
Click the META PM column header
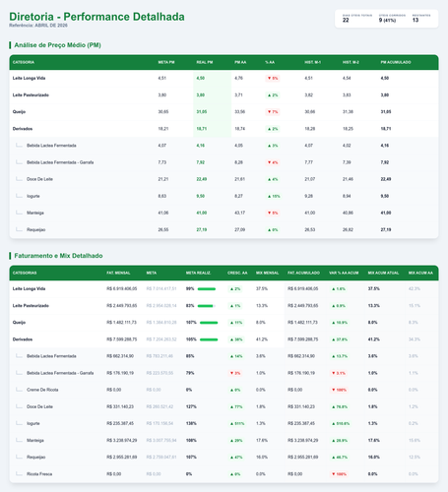coord(166,62)
